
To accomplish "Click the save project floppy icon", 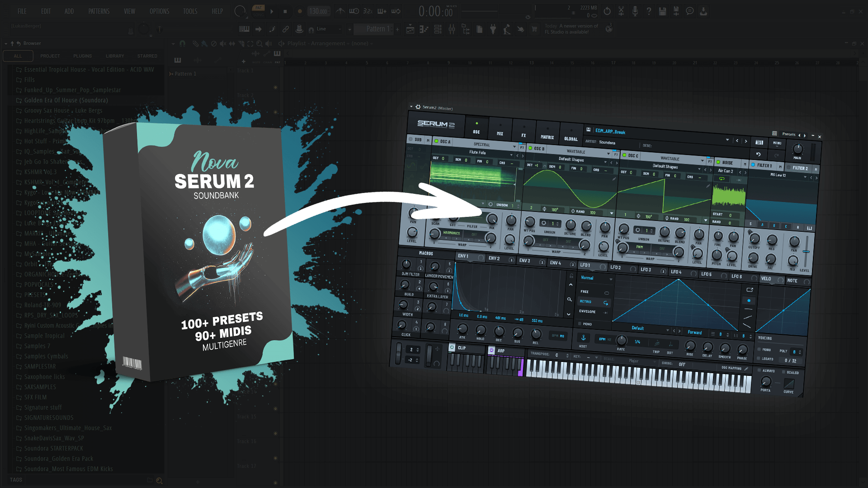I will (662, 11).
